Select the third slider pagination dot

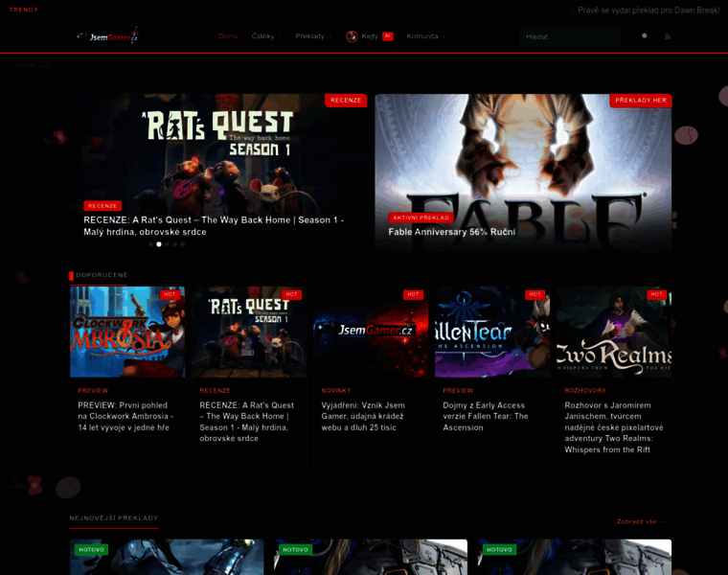(x=167, y=244)
